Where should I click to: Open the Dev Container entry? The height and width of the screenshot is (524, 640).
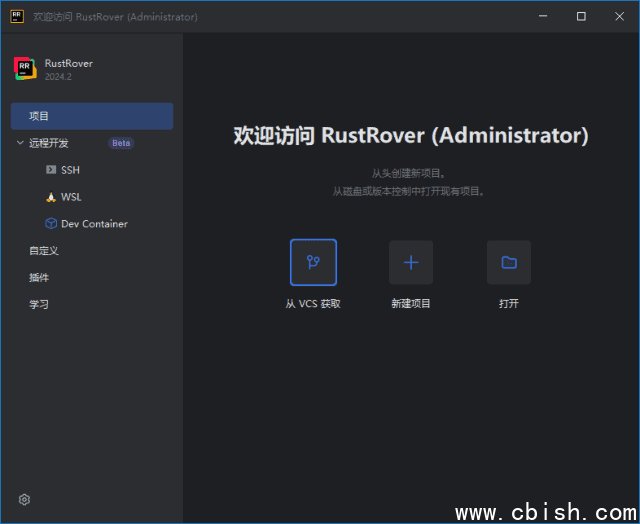click(94, 224)
